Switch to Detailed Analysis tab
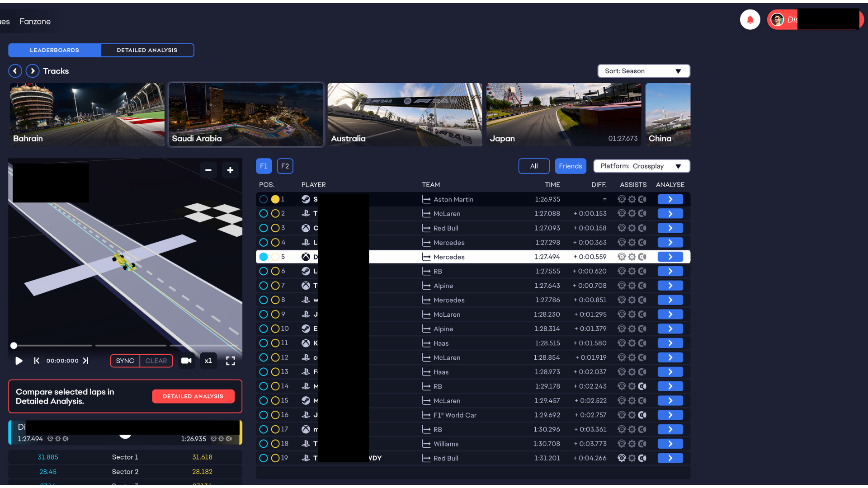The height and width of the screenshot is (488, 868). tap(147, 50)
